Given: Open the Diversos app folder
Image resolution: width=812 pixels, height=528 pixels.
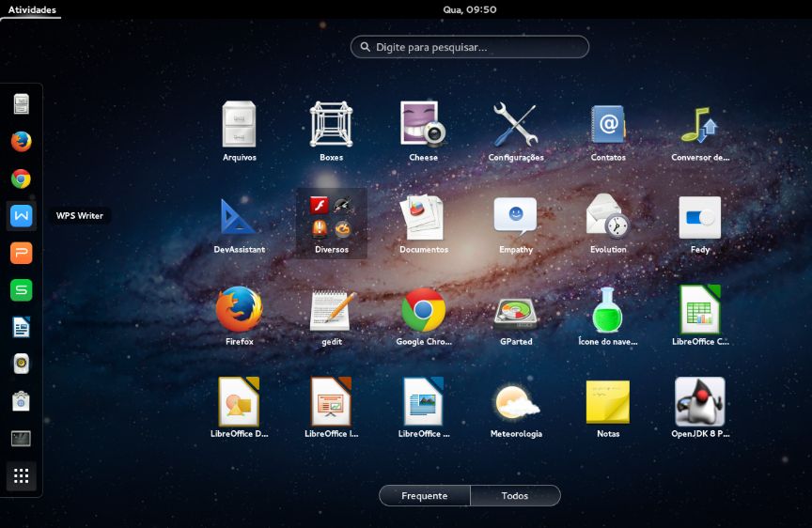Looking at the screenshot, I should pos(332,224).
